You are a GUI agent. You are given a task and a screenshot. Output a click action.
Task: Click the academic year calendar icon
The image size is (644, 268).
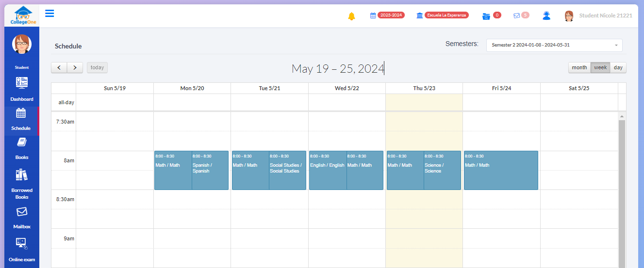click(373, 16)
